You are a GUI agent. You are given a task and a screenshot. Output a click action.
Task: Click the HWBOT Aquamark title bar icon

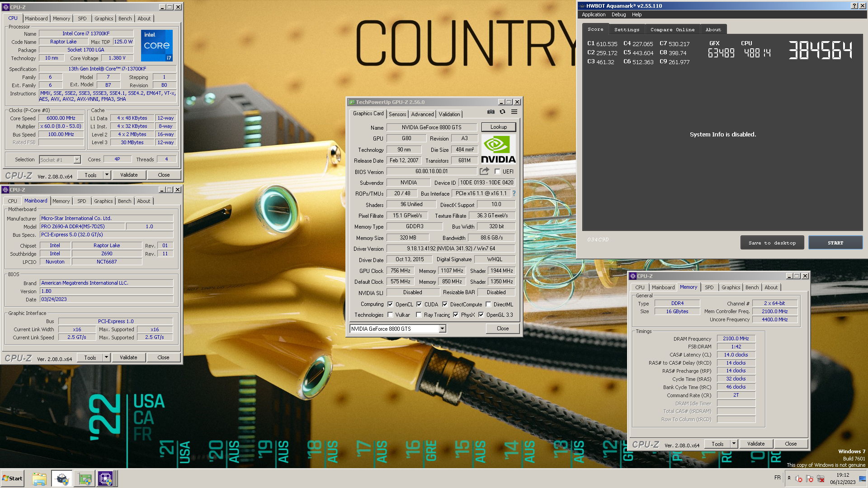(582, 6)
